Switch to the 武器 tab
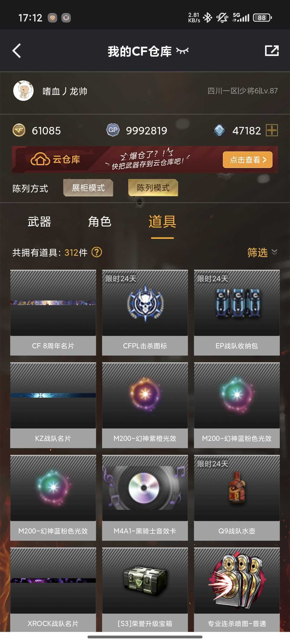 click(39, 222)
